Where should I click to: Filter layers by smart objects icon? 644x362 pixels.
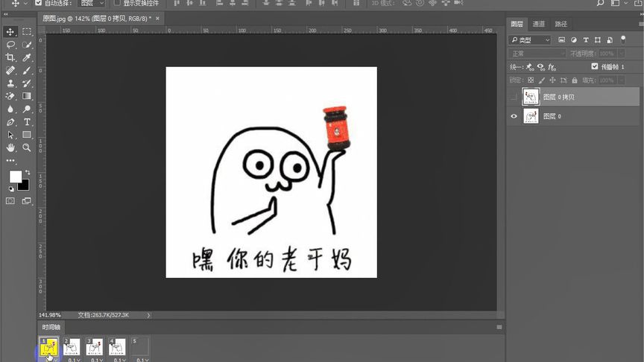(x=610, y=39)
